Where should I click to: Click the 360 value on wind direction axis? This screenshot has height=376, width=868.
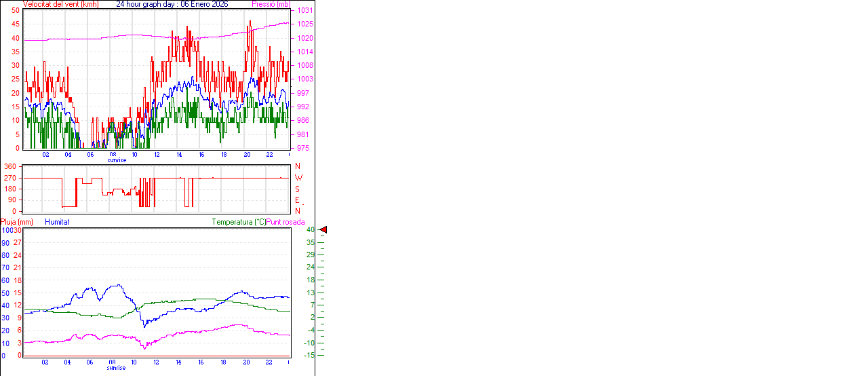tap(10, 166)
